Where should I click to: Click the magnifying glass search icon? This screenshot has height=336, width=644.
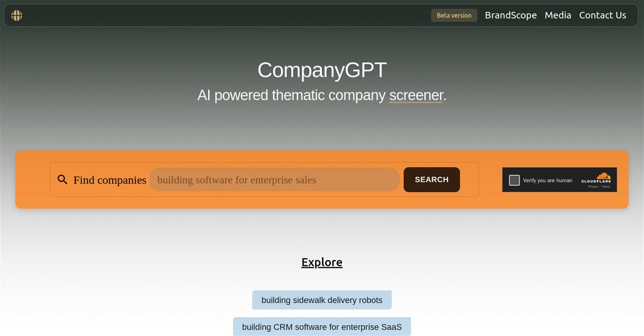pos(62,180)
